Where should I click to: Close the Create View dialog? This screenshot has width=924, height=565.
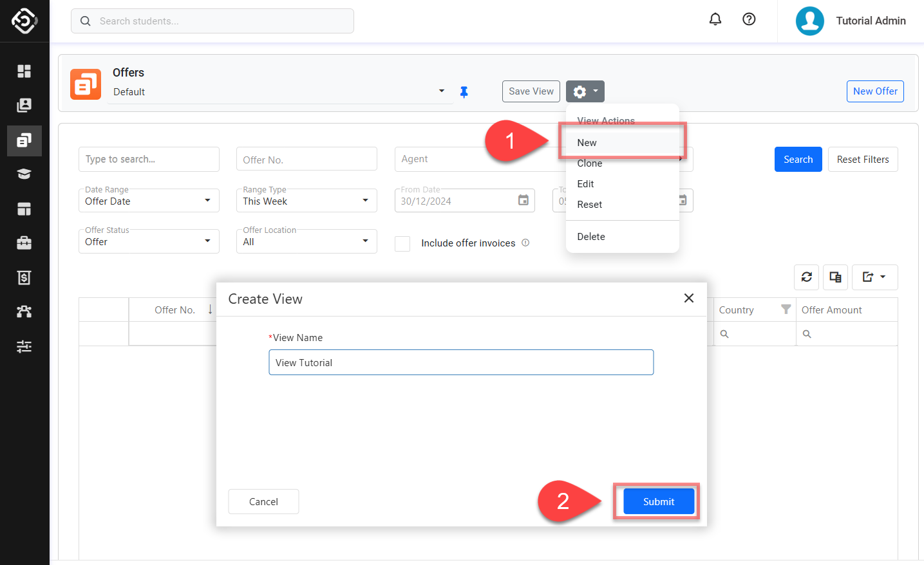click(x=688, y=298)
